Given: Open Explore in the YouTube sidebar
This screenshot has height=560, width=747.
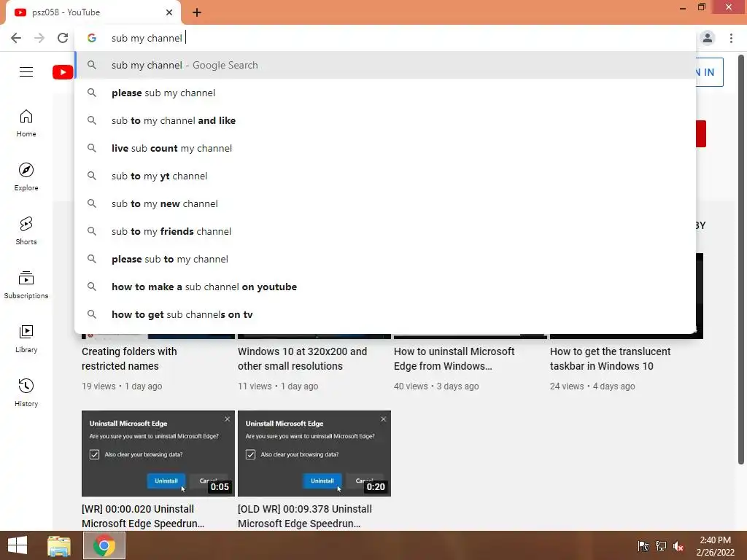Looking at the screenshot, I should pos(26,177).
